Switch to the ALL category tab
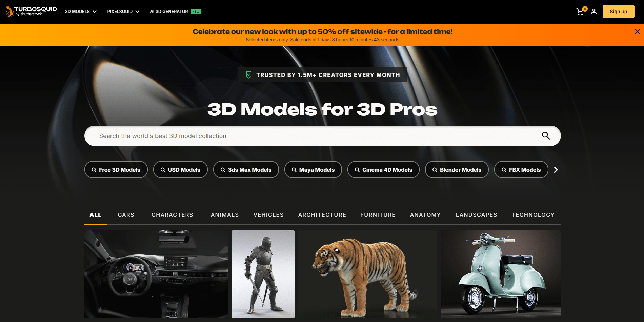The image size is (644, 322). pos(96,215)
